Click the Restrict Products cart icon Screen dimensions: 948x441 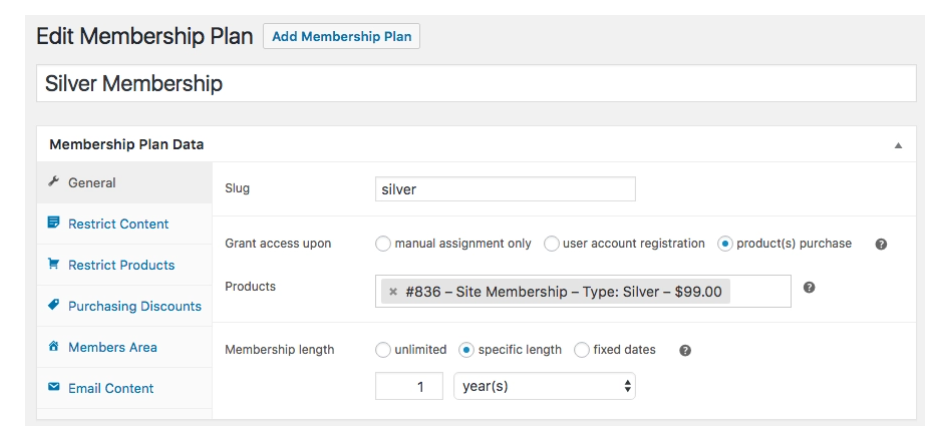pos(54,264)
